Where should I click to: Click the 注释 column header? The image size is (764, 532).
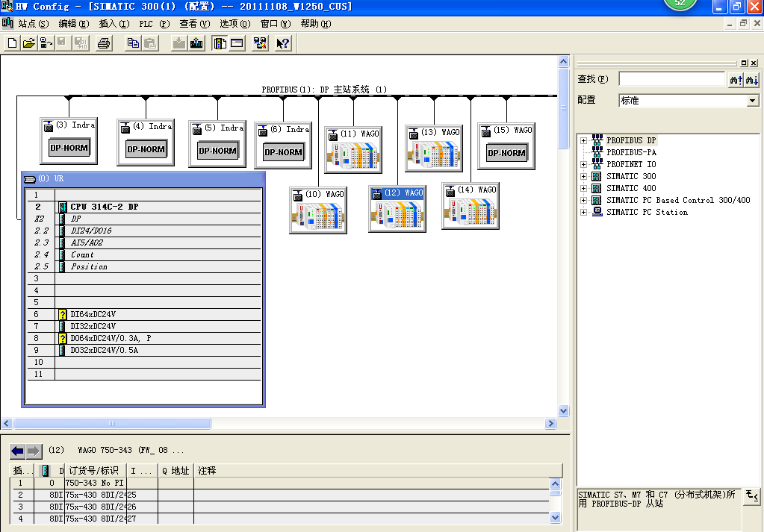[378, 471]
